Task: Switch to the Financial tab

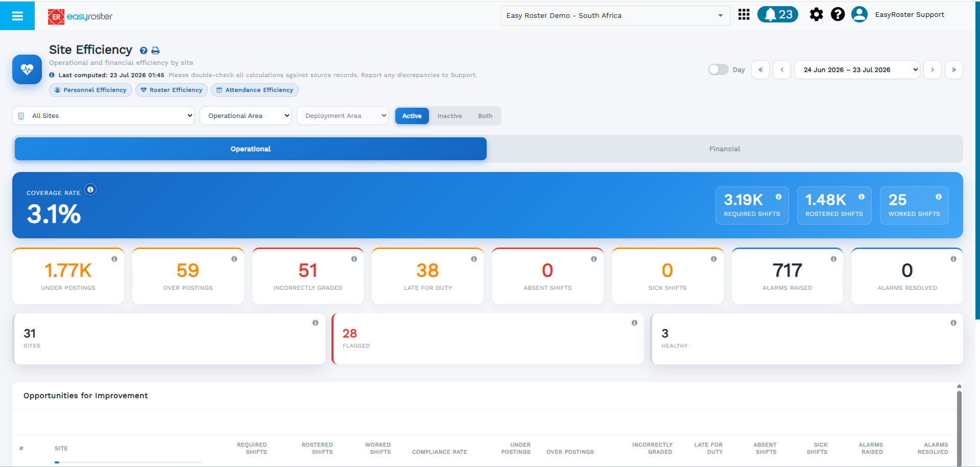Action: (724, 149)
